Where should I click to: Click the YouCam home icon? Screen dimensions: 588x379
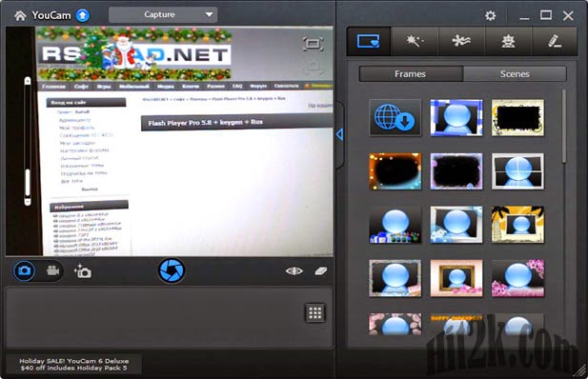(20, 15)
